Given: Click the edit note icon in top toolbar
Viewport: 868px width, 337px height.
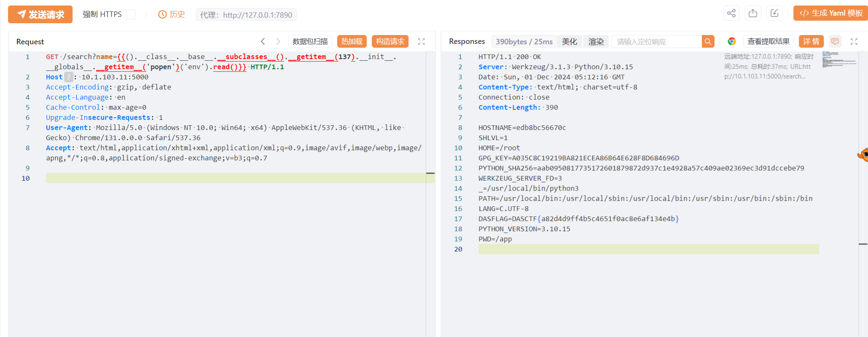Looking at the screenshot, I should pos(774,13).
